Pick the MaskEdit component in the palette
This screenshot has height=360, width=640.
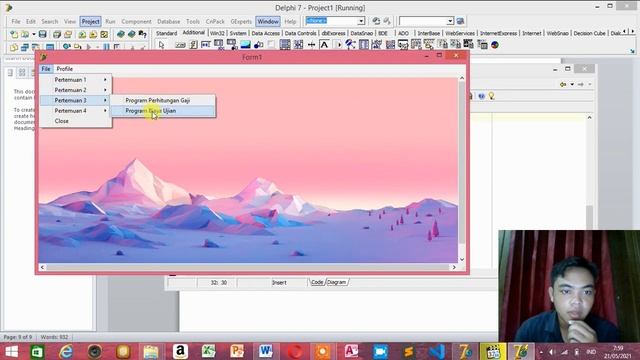point(205,45)
